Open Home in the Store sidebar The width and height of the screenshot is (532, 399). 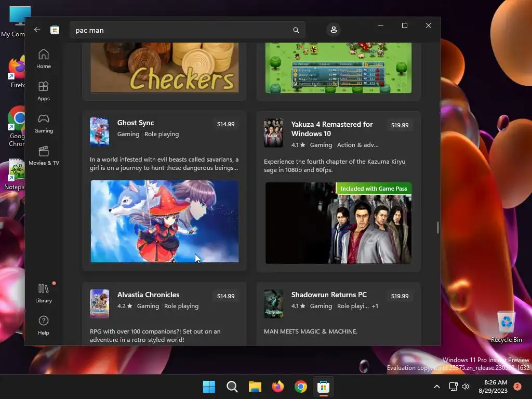44,59
